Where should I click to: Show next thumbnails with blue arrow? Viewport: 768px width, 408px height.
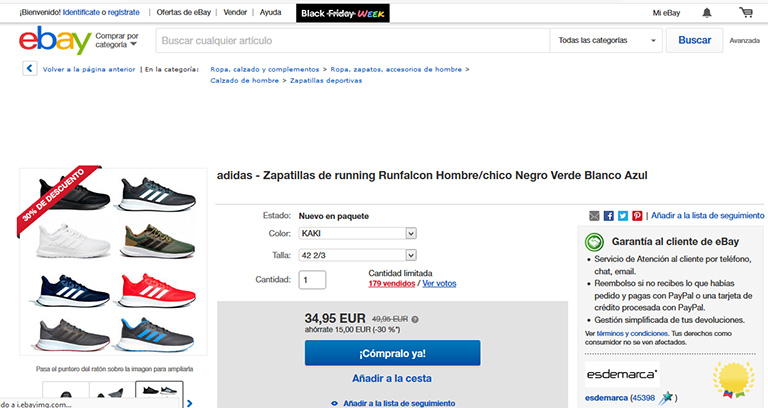click(x=188, y=403)
